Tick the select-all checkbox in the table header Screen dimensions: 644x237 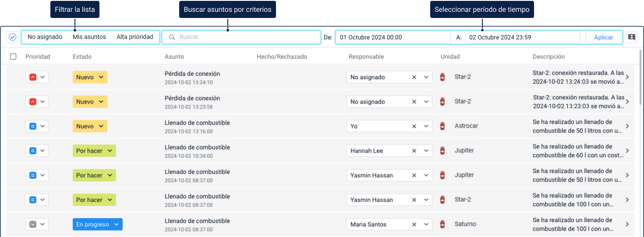coord(13,57)
